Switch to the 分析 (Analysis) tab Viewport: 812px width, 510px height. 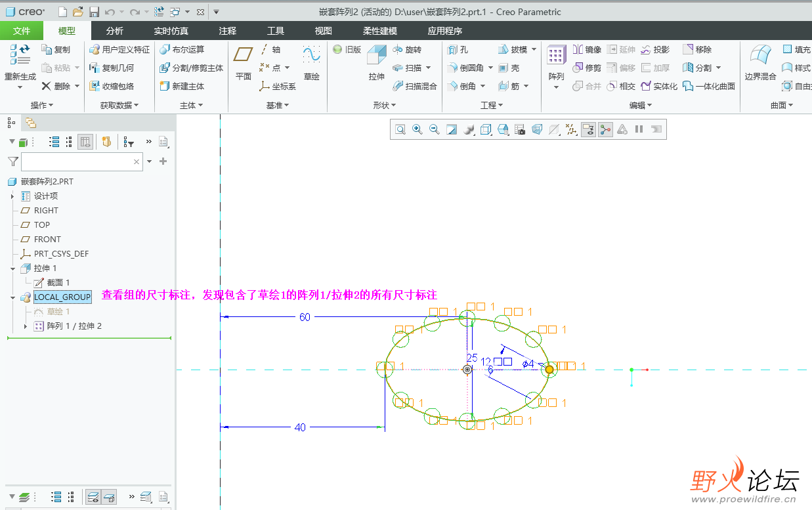[x=114, y=31]
